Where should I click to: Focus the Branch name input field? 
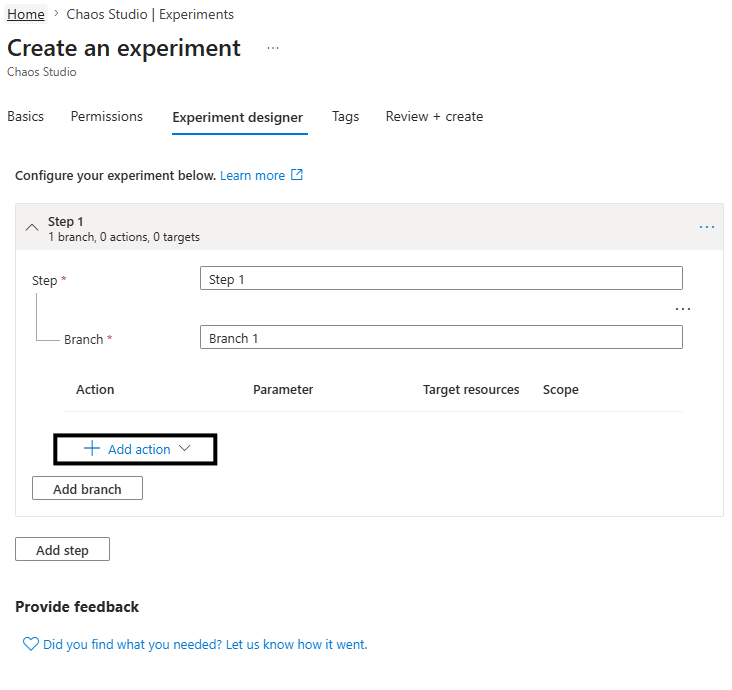click(x=441, y=338)
